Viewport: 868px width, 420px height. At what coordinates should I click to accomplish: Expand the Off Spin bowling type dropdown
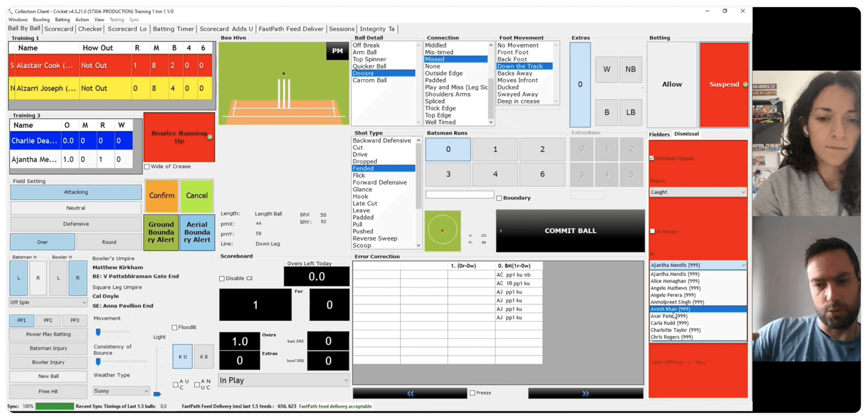[48, 302]
